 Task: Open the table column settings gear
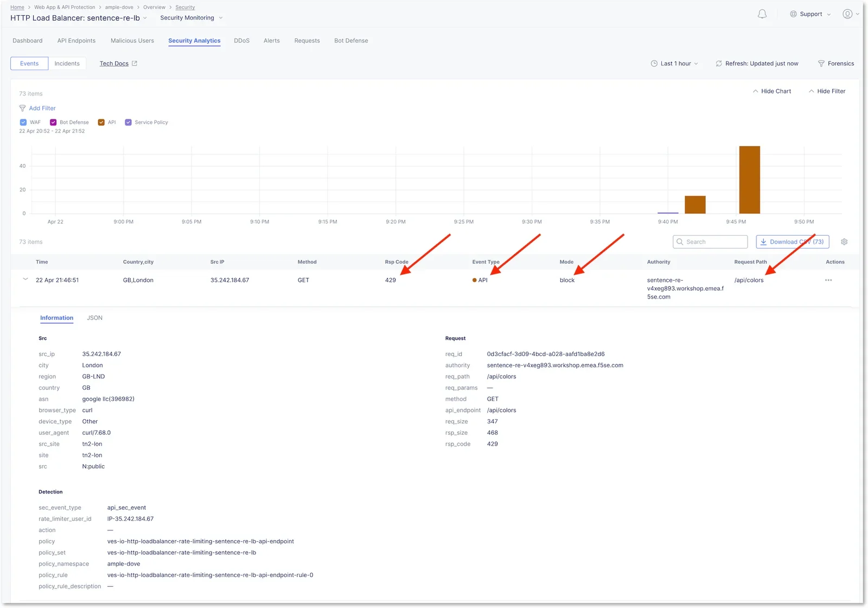pos(844,242)
